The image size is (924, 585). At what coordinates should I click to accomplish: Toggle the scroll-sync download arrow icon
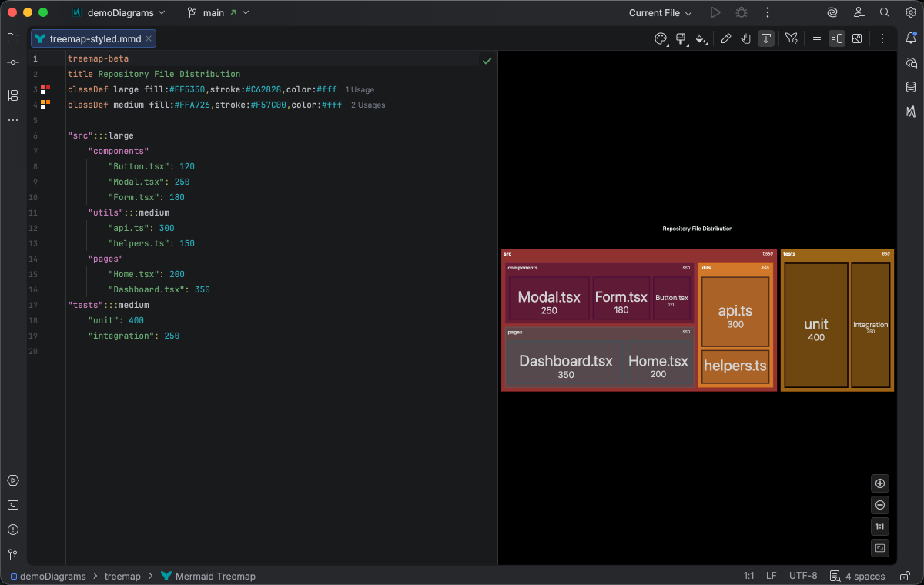(x=766, y=38)
